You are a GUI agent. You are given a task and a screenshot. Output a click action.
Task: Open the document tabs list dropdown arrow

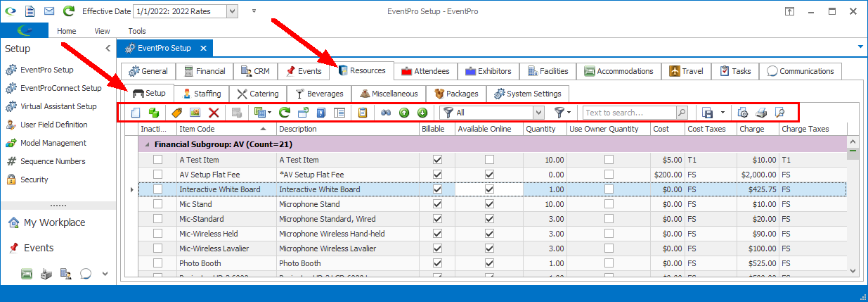[x=861, y=46]
